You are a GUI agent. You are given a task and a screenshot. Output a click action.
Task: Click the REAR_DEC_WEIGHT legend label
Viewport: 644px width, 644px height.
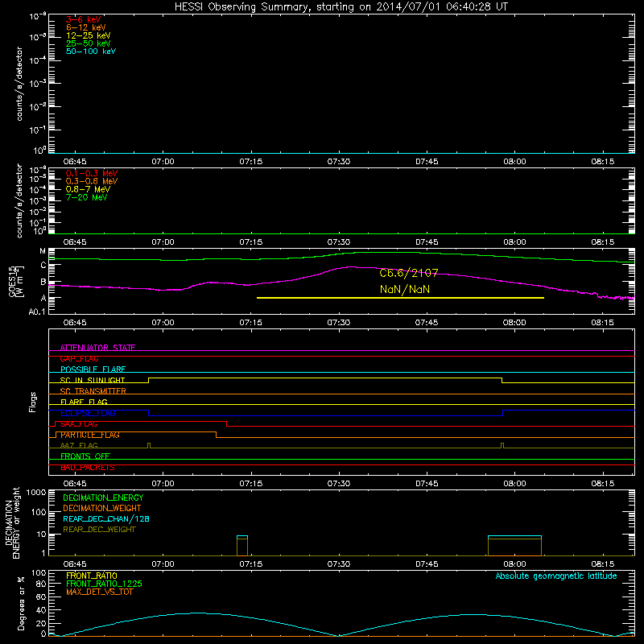pos(99,530)
